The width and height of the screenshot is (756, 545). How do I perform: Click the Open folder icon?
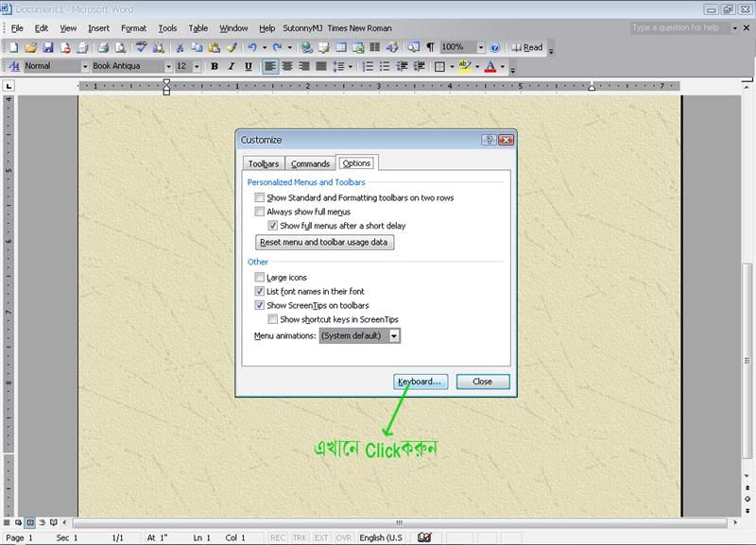coord(31,47)
